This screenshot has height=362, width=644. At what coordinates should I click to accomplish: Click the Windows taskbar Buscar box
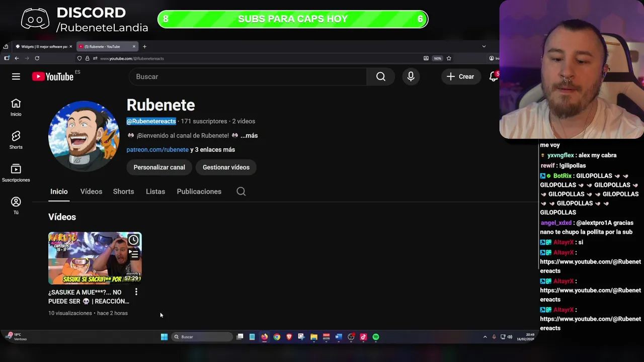pyautogui.click(x=201, y=337)
